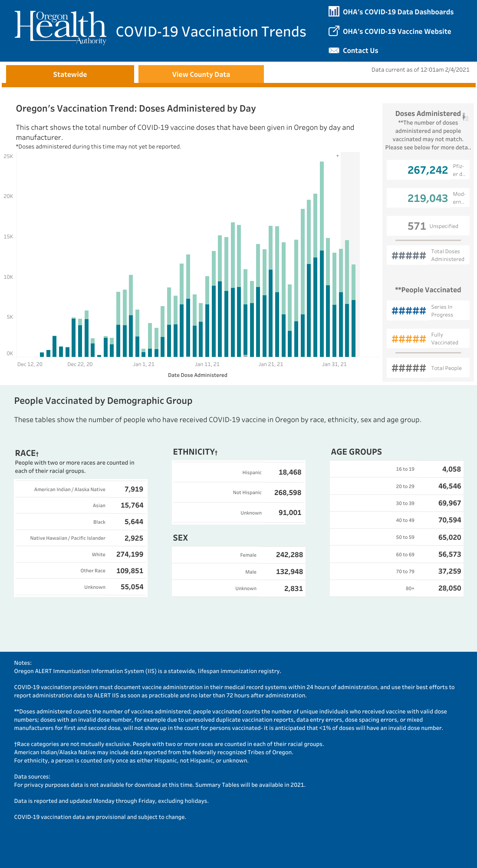Click the bar chart dashboards icon
This screenshot has width=477, height=868.
(x=333, y=12)
